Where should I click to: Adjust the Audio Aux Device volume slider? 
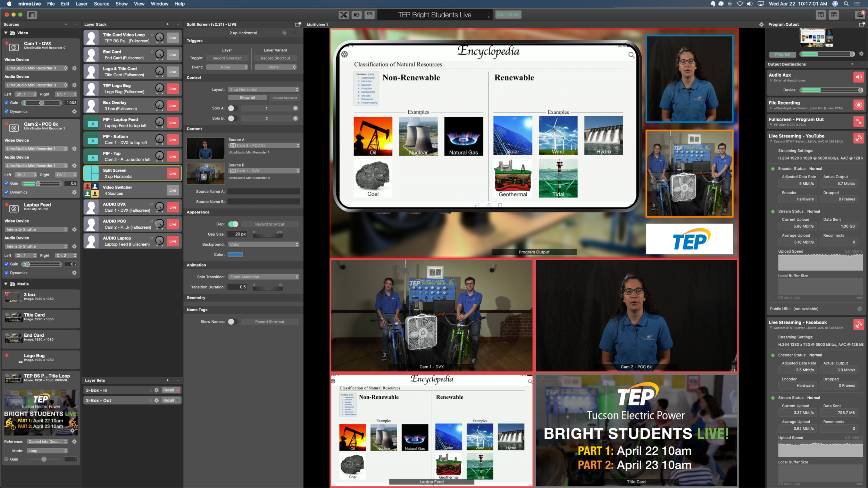[832, 90]
